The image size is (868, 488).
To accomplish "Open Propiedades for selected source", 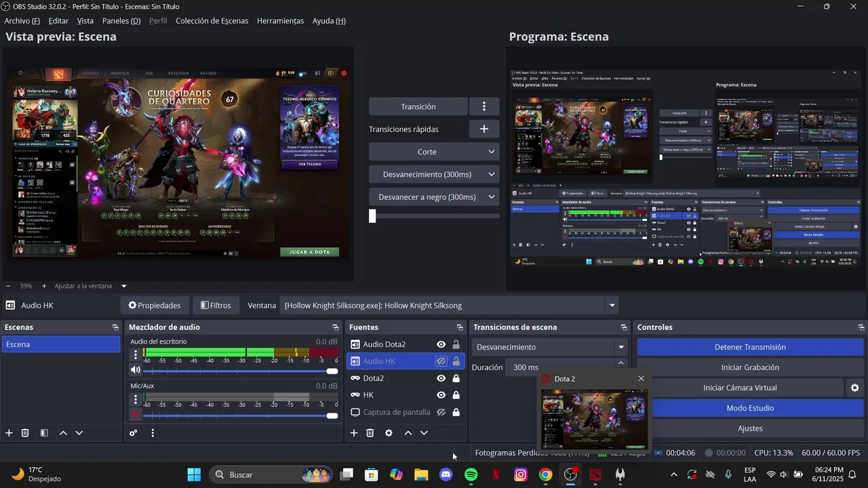I will 155,306.
